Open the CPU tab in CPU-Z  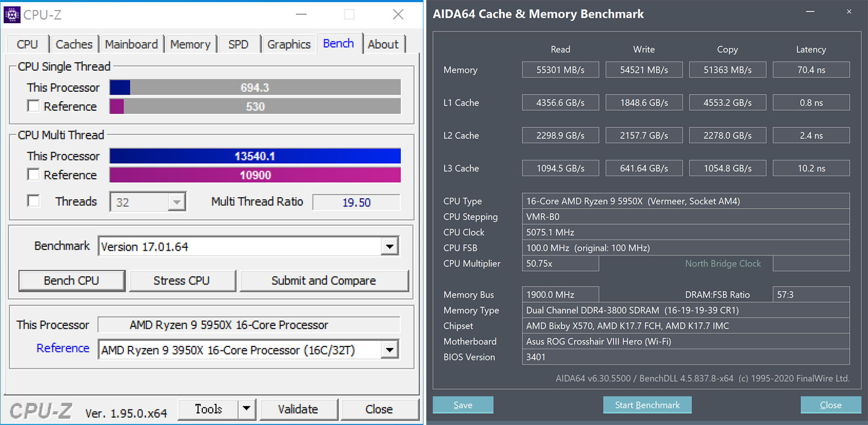pos(28,44)
